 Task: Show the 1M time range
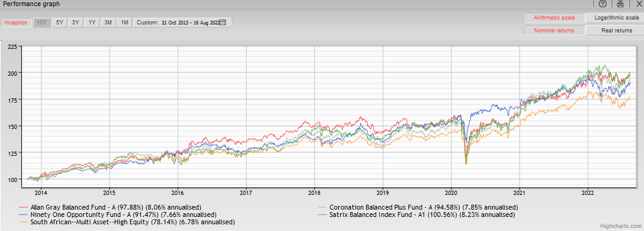point(124,23)
